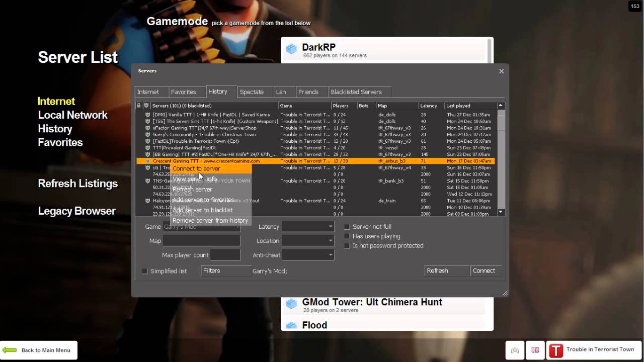Click the DarkRP blue cube icon
This screenshot has height=362, width=644.
point(291,49)
